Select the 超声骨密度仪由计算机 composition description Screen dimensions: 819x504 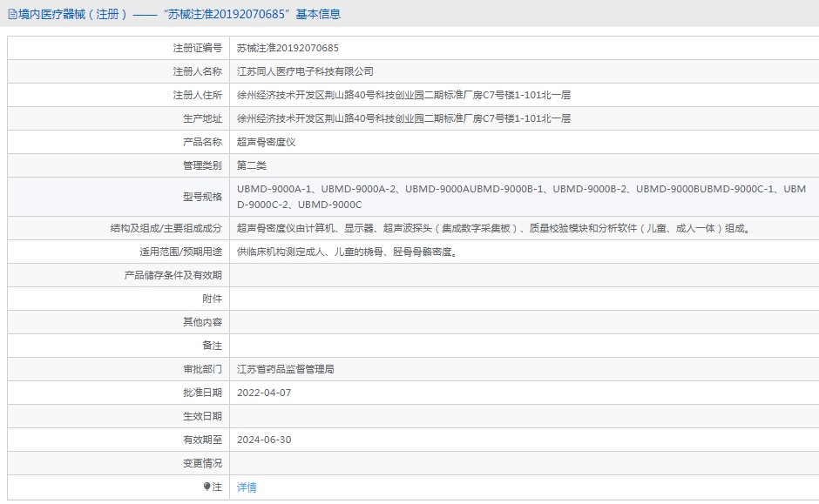[494, 228]
